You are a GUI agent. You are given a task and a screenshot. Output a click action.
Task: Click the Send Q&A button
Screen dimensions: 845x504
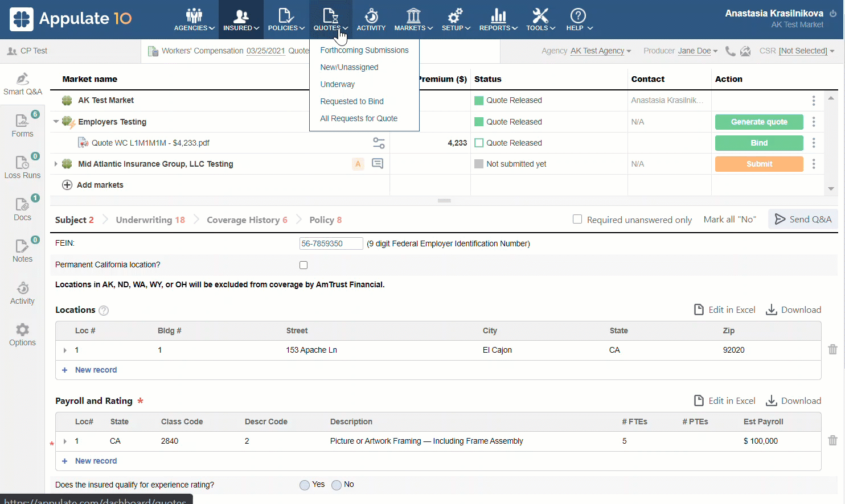[x=803, y=219]
